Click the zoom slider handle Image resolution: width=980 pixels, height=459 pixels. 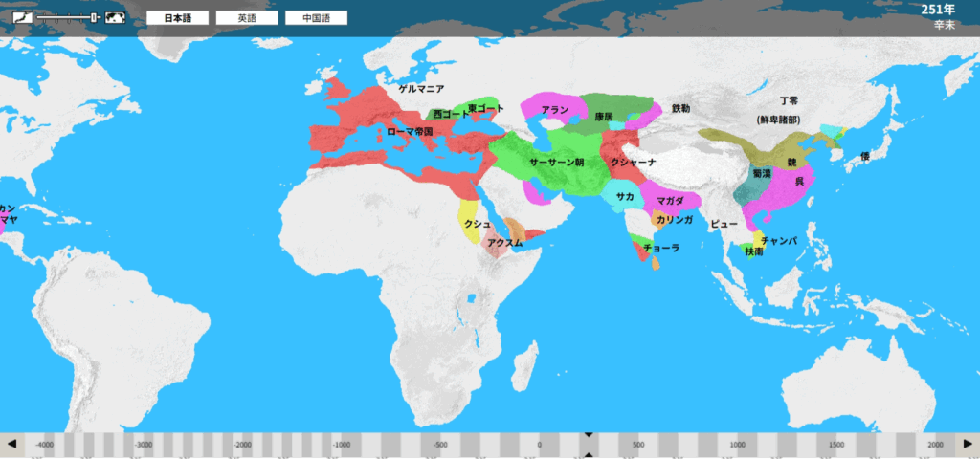click(x=95, y=18)
